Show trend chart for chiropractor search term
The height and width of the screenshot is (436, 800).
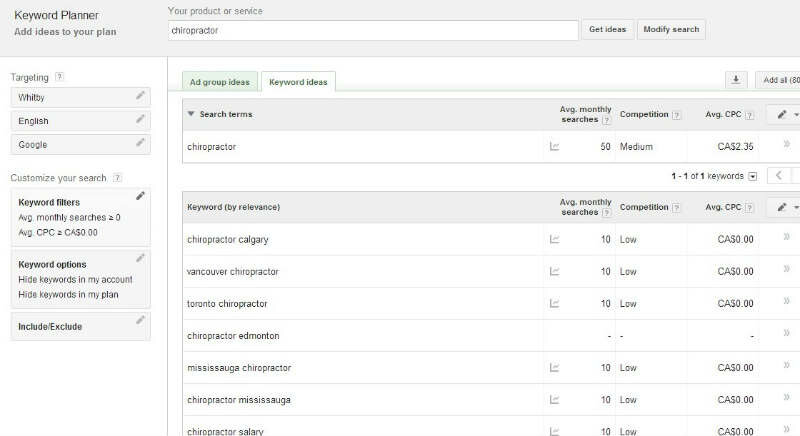click(555, 147)
